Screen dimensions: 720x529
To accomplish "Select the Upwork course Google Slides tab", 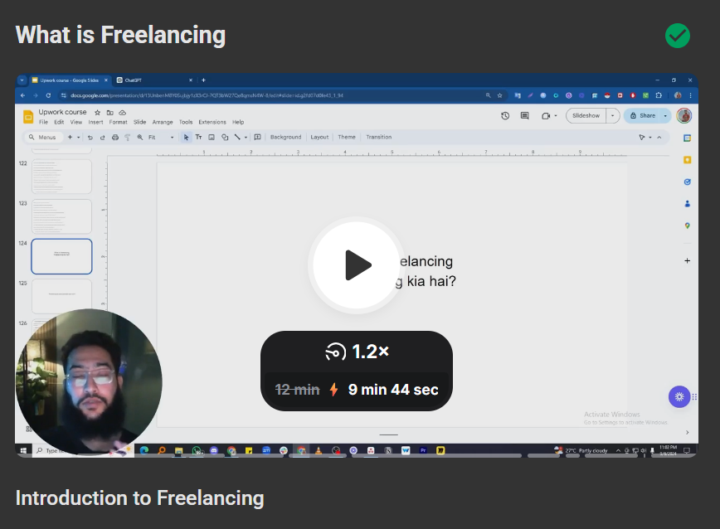I will click(70, 80).
